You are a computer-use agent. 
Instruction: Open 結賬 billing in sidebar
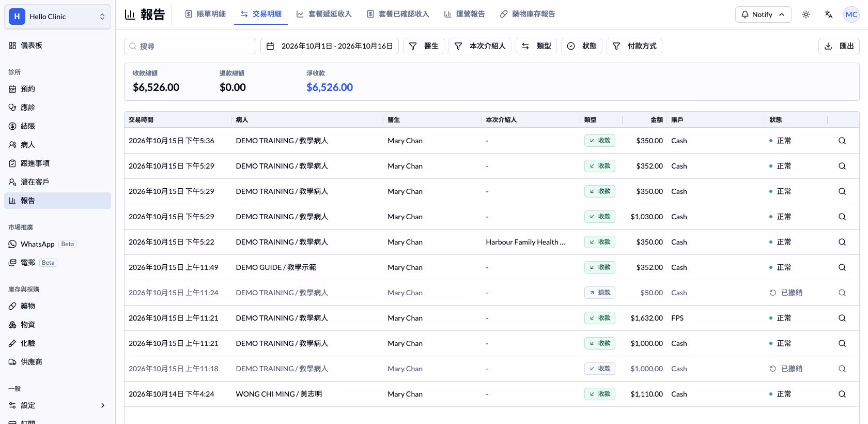(x=57, y=126)
